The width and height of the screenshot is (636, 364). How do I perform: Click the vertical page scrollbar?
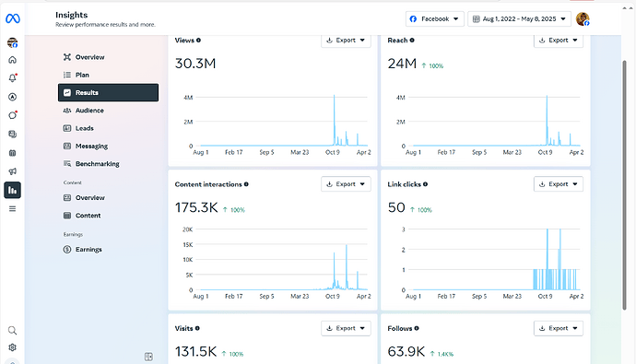[x=625, y=185]
